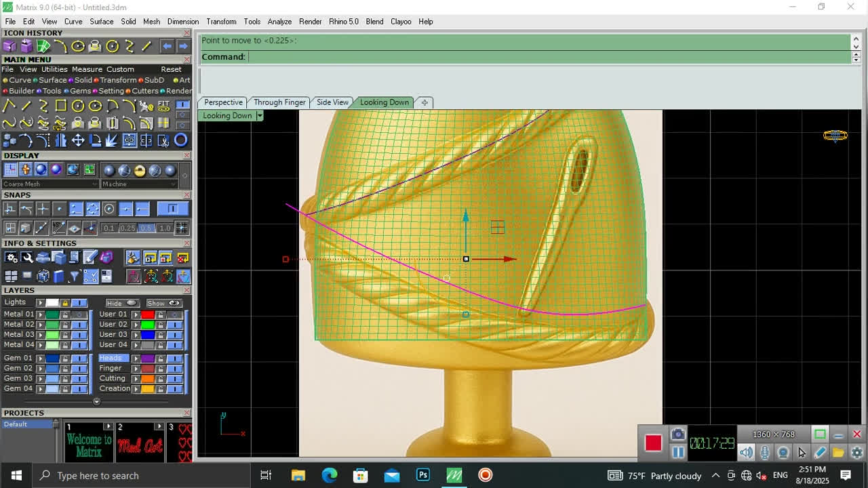The width and height of the screenshot is (868, 488).
Task: Expand the Looking Down viewport menu arrow
Action: [x=259, y=116]
